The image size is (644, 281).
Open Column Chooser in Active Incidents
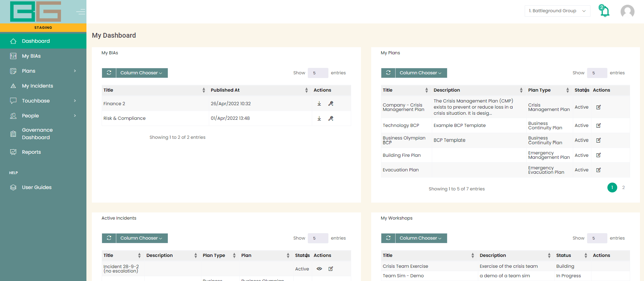[x=142, y=238]
